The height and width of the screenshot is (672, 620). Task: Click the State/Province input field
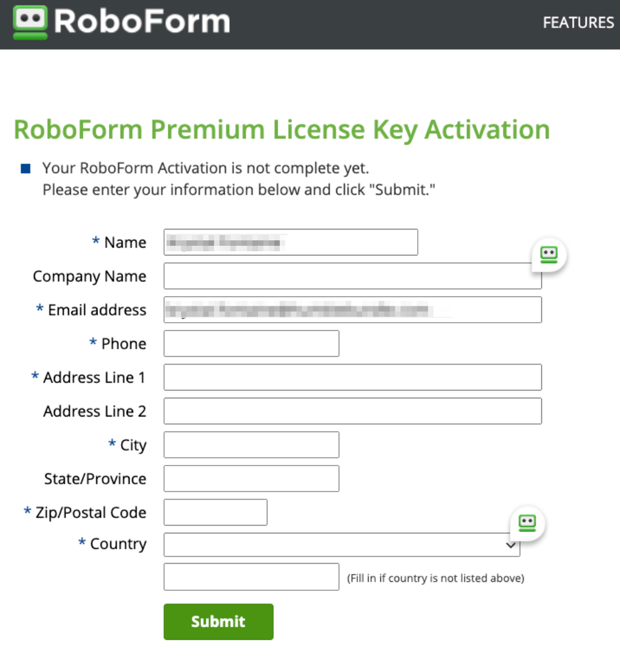coord(251,478)
